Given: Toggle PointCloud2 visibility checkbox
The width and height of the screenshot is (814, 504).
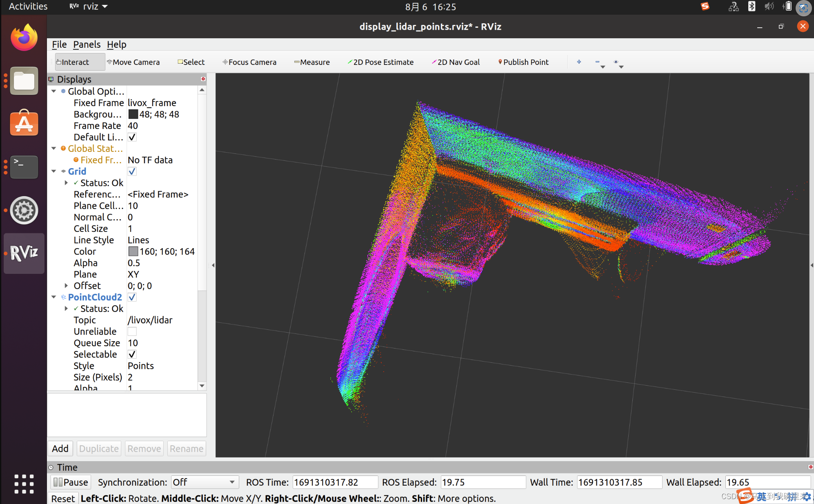Looking at the screenshot, I should 132,297.
